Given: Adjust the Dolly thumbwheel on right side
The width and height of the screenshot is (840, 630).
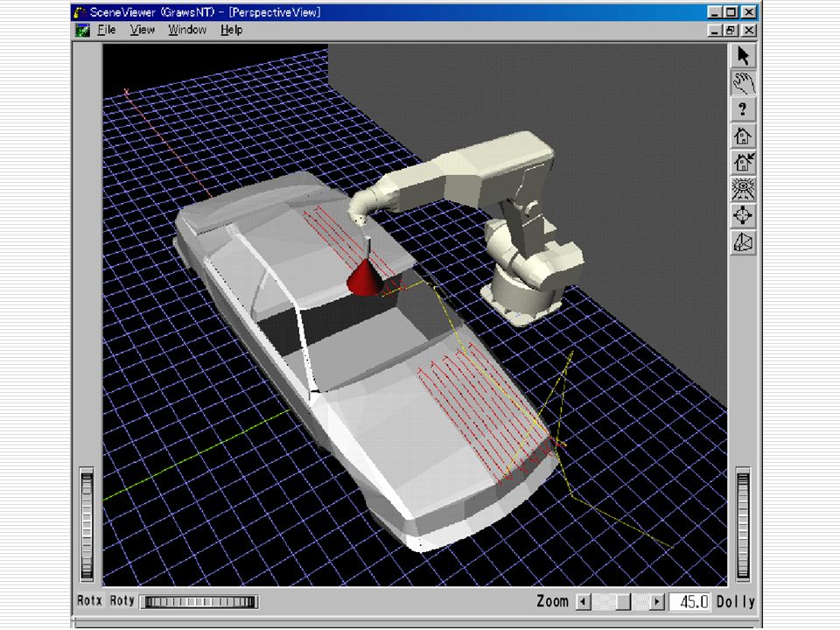Looking at the screenshot, I should 743,524.
